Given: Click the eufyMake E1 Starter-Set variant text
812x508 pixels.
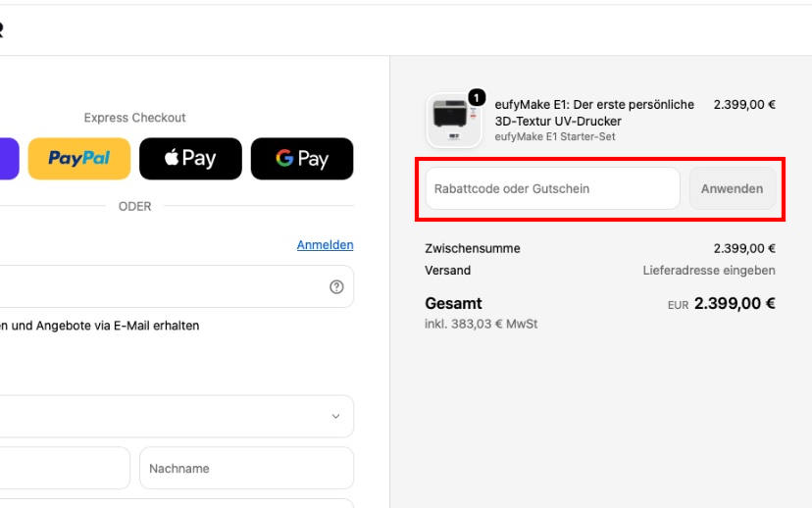Looking at the screenshot, I should [555, 136].
